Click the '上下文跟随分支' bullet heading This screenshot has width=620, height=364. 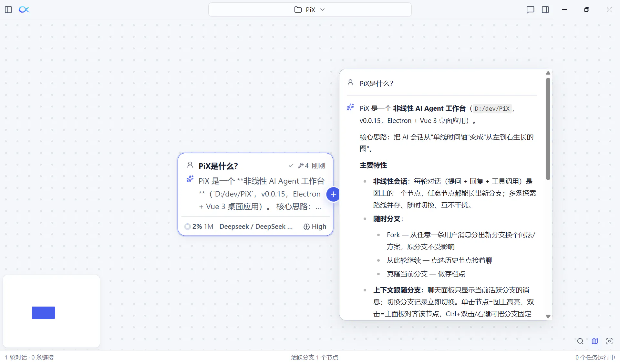point(397,290)
